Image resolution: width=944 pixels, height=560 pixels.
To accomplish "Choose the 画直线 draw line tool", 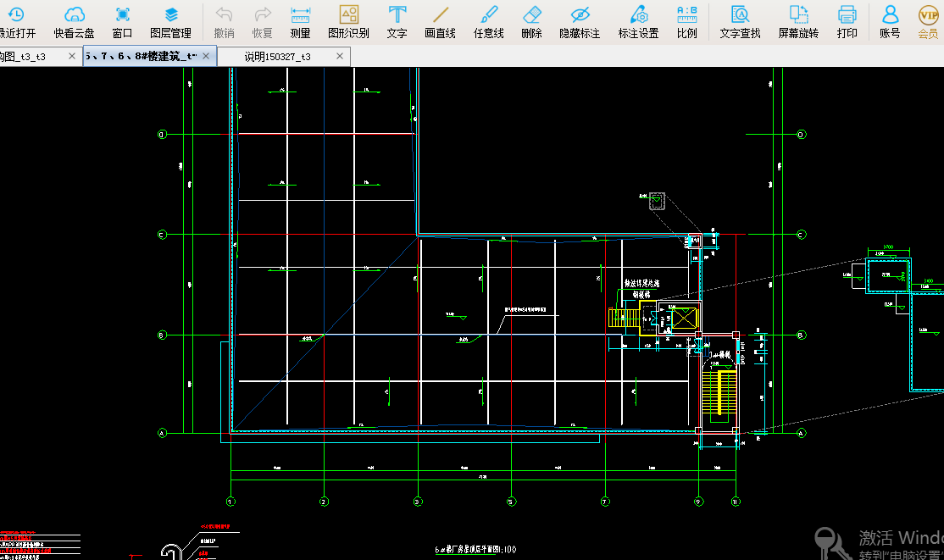I will [440, 22].
